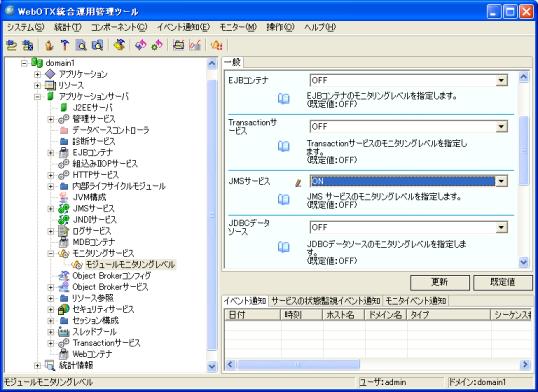Select 組込みIIOPサービス tree item
This screenshot has height=392, width=538.
tap(105, 164)
